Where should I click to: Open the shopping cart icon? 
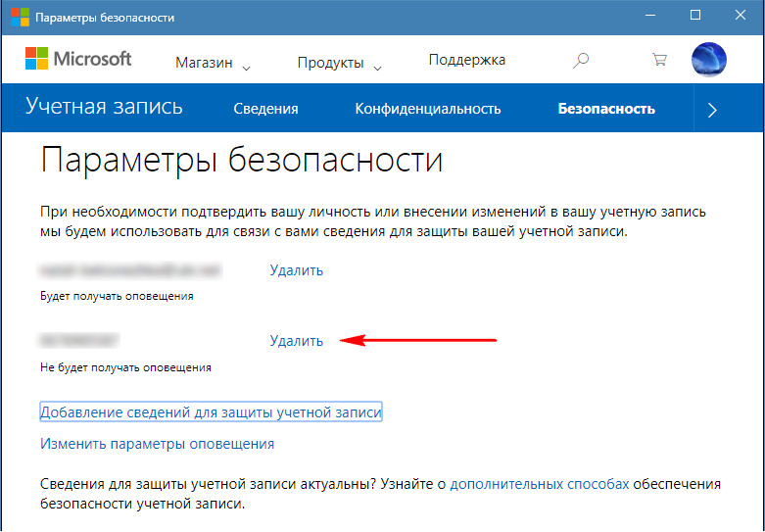tap(659, 60)
